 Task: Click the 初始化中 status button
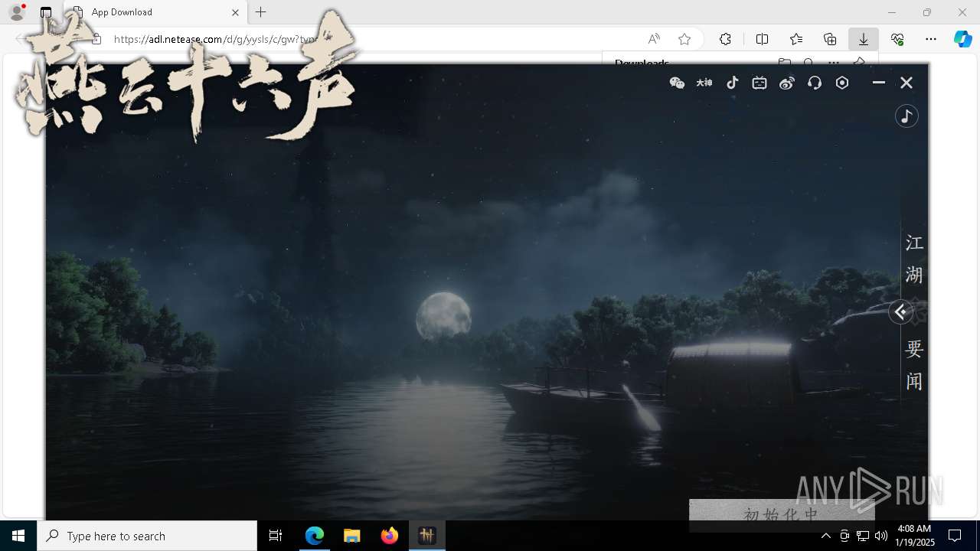[x=781, y=514]
